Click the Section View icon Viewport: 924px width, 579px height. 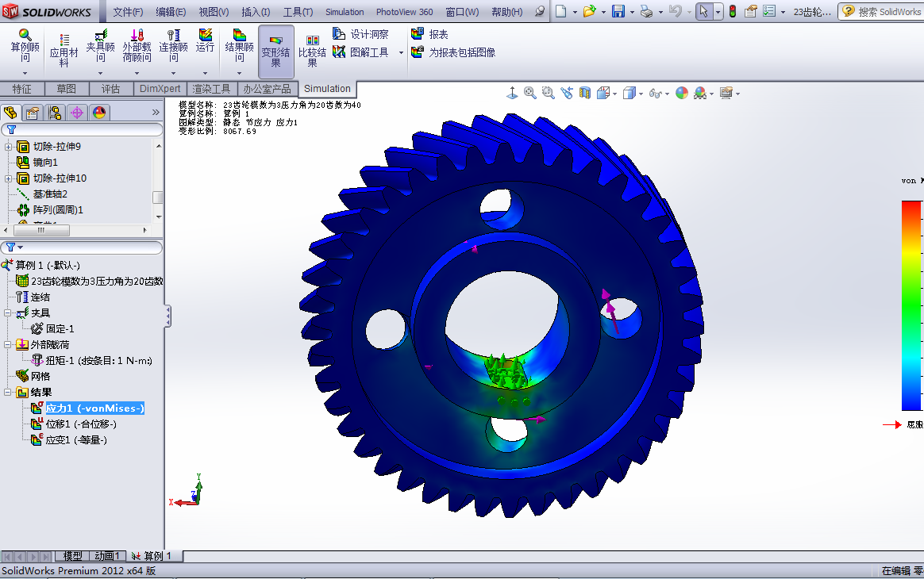click(584, 93)
